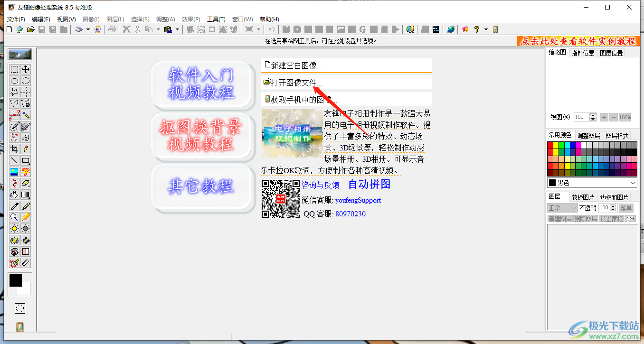
Task: Select the Crop tool
Action: pyautogui.click(x=15, y=149)
